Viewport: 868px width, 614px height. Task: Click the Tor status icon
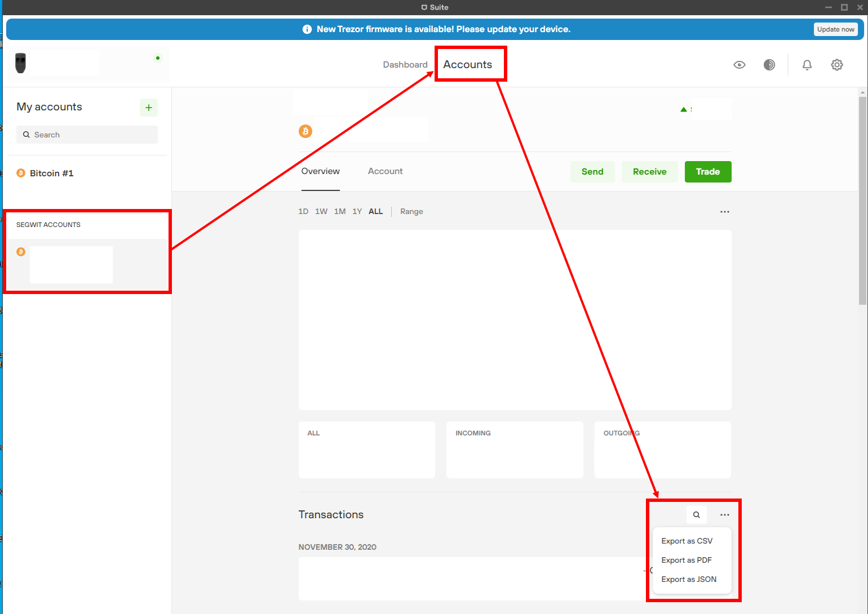pyautogui.click(x=769, y=65)
